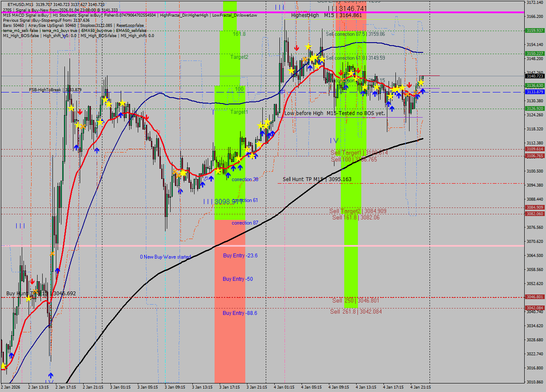
Task: Select the blue up arrow at the bottom near 2 Jan 17:15
Action: (x=50, y=375)
